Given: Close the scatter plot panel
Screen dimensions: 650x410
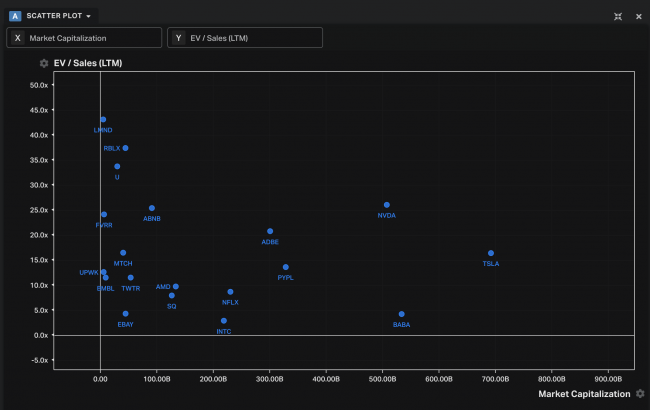Looking at the screenshot, I should click(x=638, y=16).
